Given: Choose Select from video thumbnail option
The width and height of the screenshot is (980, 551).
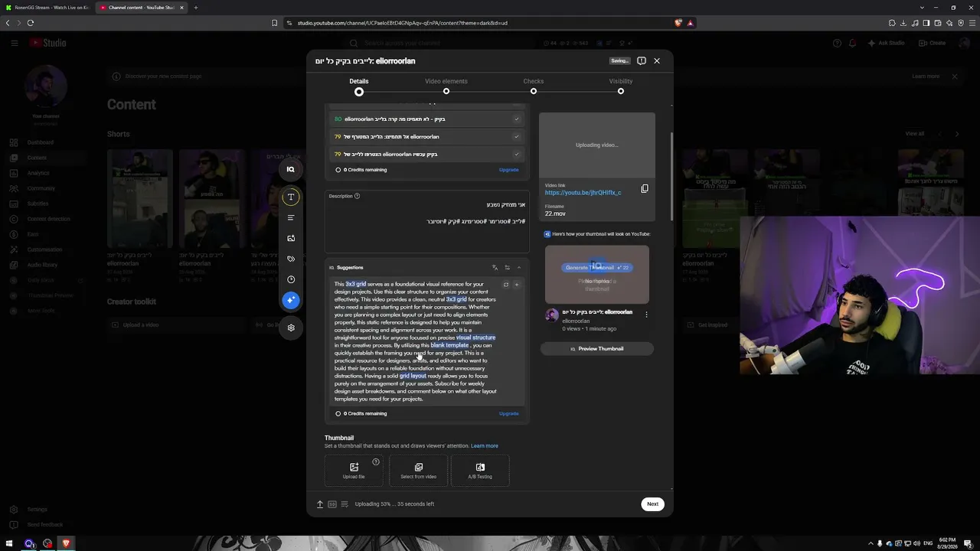Looking at the screenshot, I should (x=419, y=471).
